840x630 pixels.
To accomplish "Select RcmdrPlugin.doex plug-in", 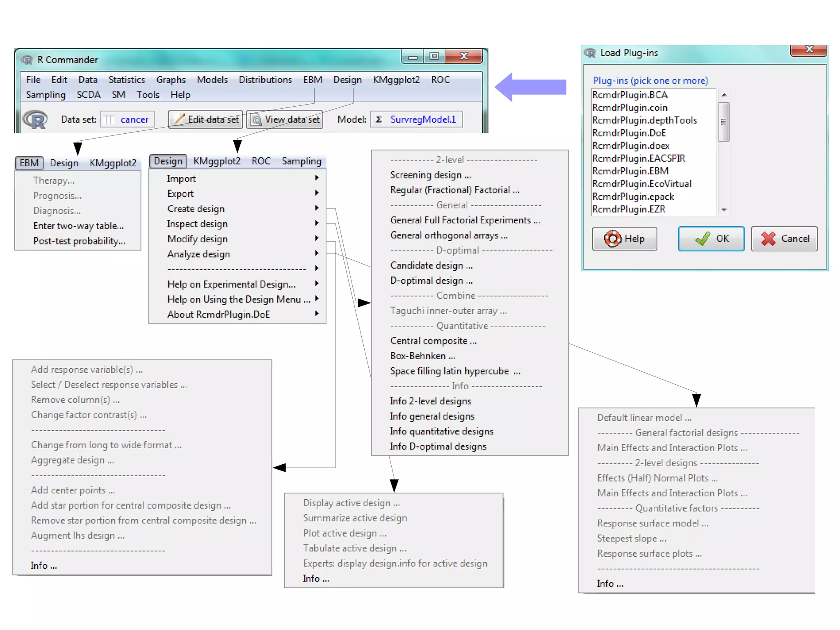I will pos(631,146).
